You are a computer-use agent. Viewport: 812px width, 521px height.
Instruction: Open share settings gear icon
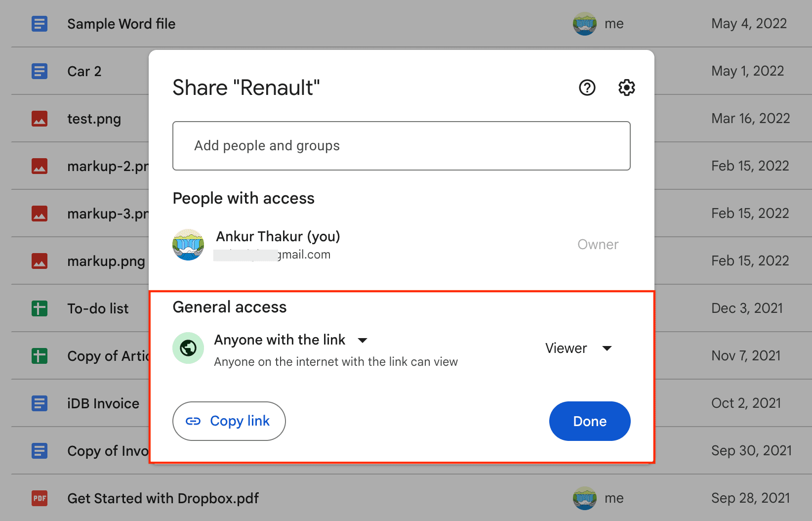point(626,88)
